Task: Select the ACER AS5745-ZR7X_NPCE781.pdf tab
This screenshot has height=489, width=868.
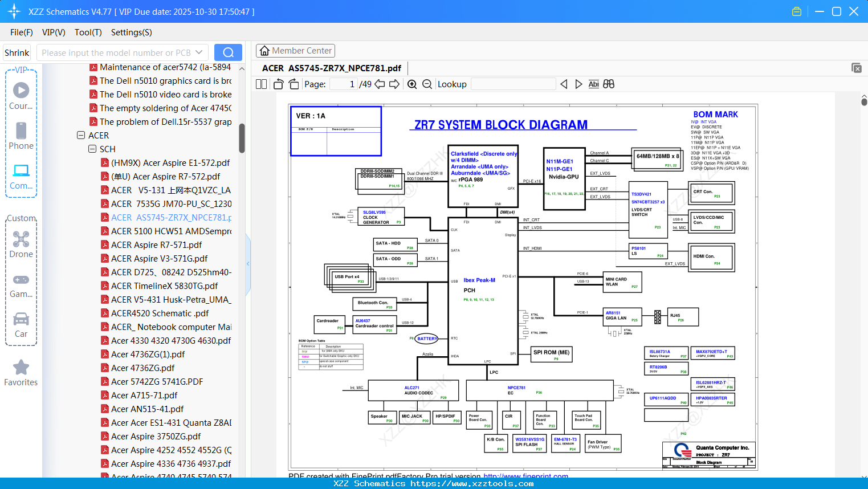Action: click(332, 68)
